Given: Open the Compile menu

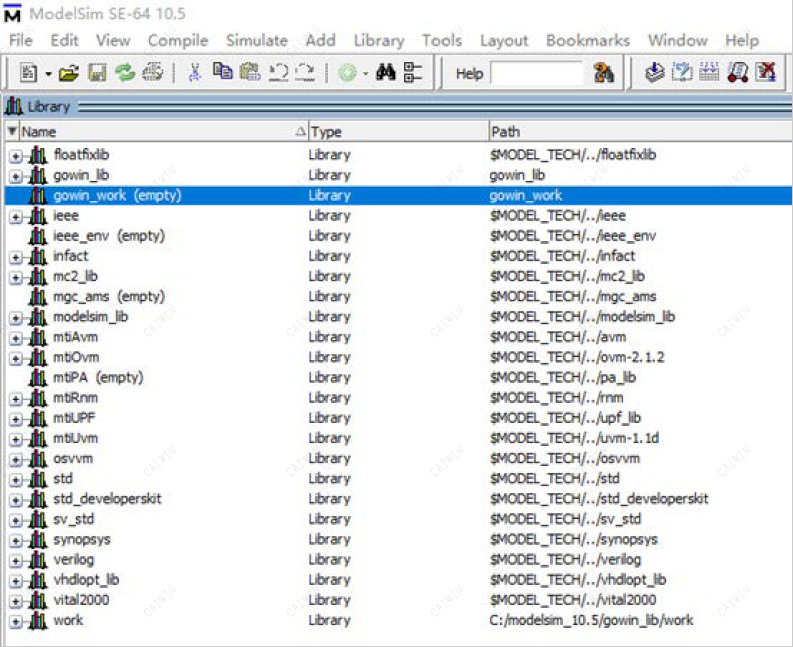Looking at the screenshot, I should tap(178, 40).
